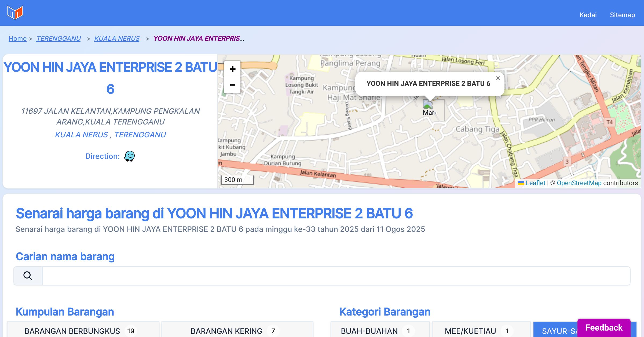This screenshot has width=644, height=337.
Task: Open Kedai menu item
Action: click(588, 15)
